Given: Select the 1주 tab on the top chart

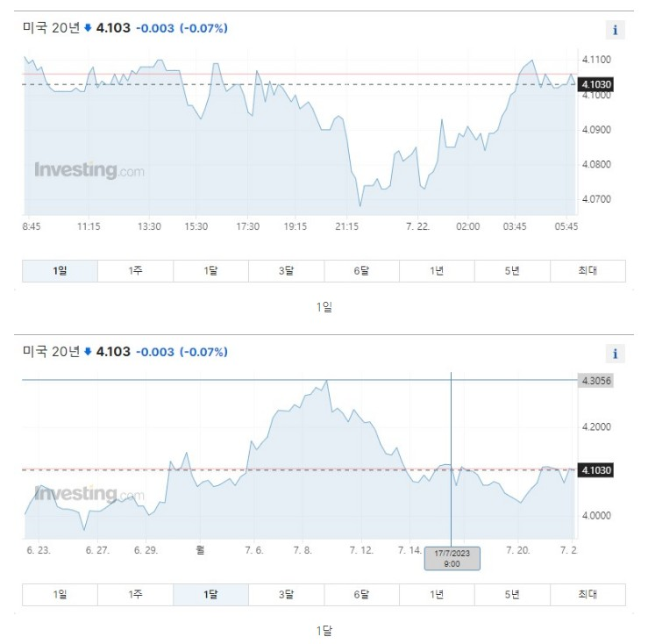Looking at the screenshot, I should (136, 271).
